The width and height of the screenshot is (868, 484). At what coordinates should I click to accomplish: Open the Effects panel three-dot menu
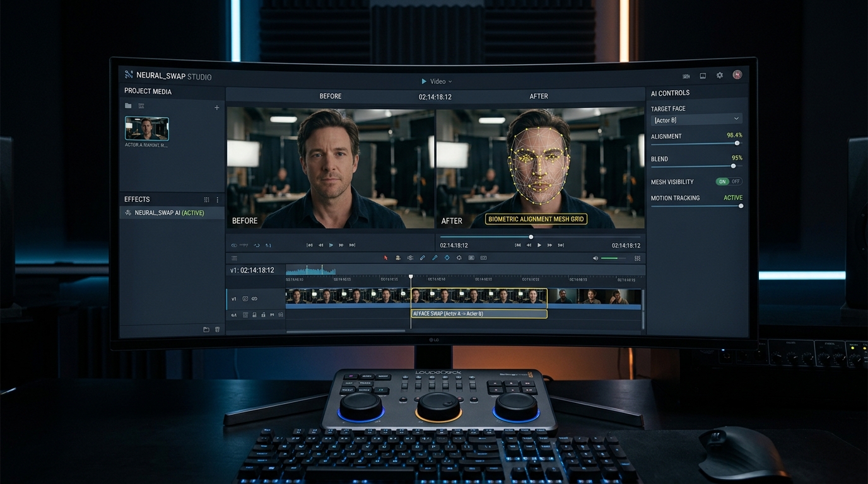tap(218, 200)
